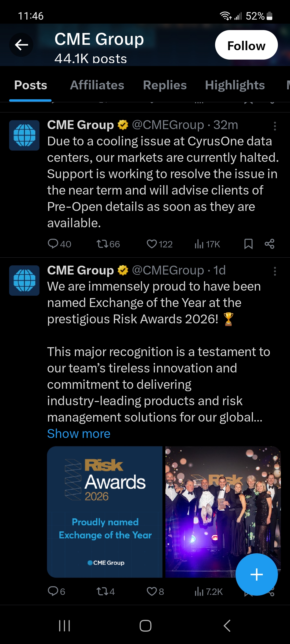Select the Highlights tab
This screenshot has width=290, height=644.
(235, 85)
